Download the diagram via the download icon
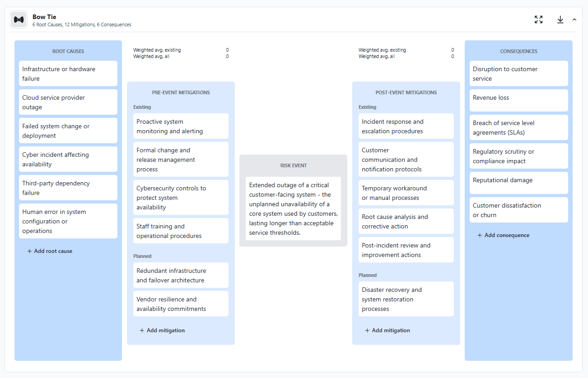This screenshot has width=588, height=378. [x=560, y=19]
